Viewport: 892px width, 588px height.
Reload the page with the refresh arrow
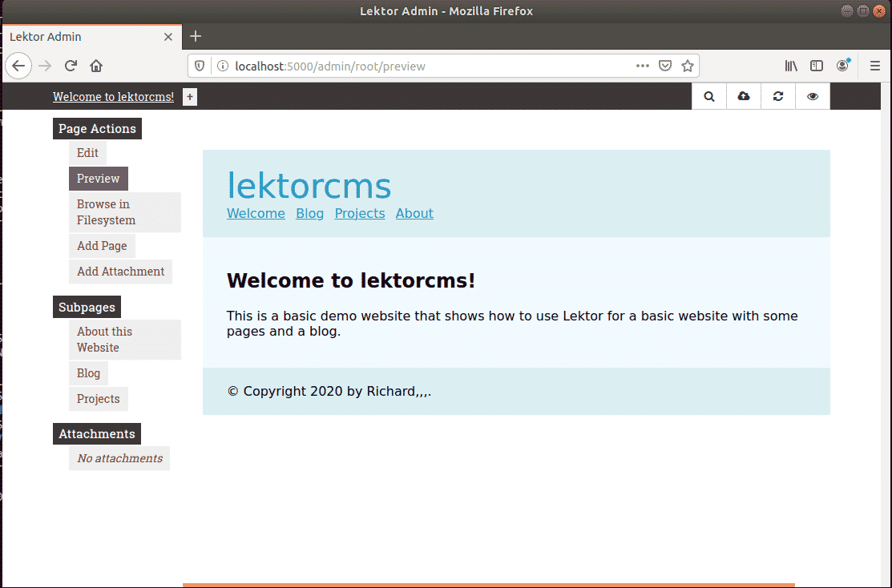point(71,66)
